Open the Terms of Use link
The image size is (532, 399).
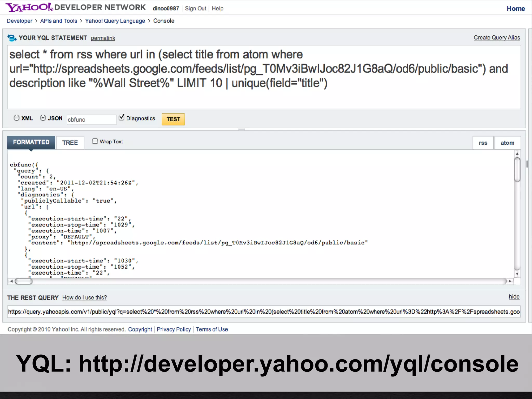point(212,329)
